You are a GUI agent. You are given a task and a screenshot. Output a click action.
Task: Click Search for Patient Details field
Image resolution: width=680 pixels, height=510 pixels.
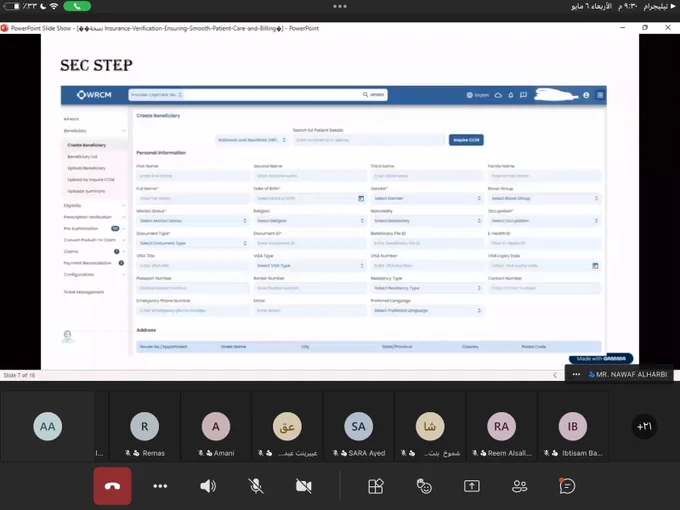tap(369, 140)
